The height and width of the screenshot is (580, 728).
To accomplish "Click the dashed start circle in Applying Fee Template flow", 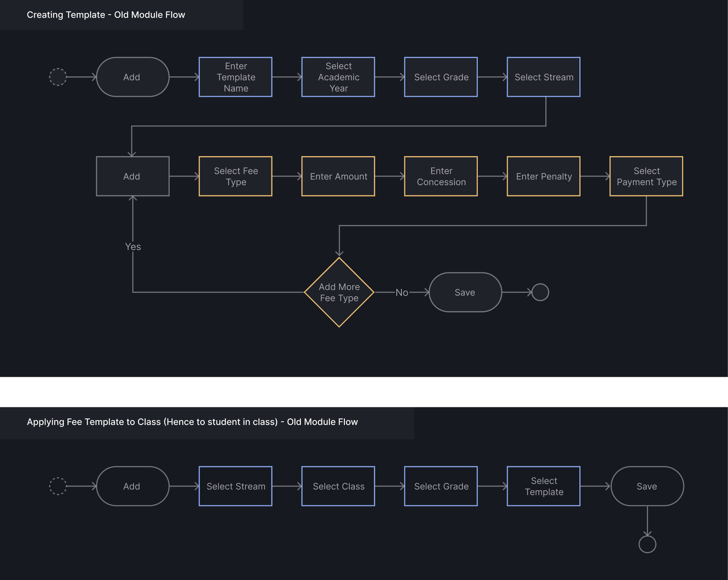I will (x=58, y=486).
